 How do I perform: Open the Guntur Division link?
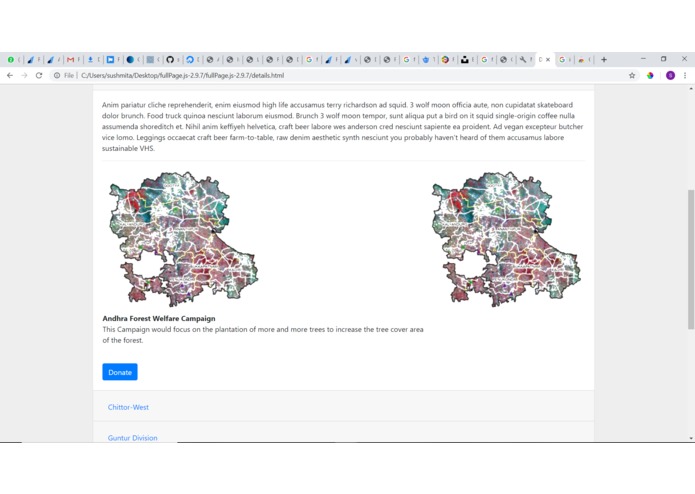pyautogui.click(x=133, y=438)
